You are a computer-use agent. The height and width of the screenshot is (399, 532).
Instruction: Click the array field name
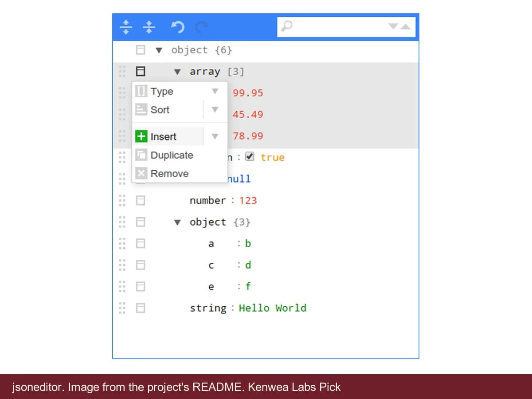coord(205,71)
